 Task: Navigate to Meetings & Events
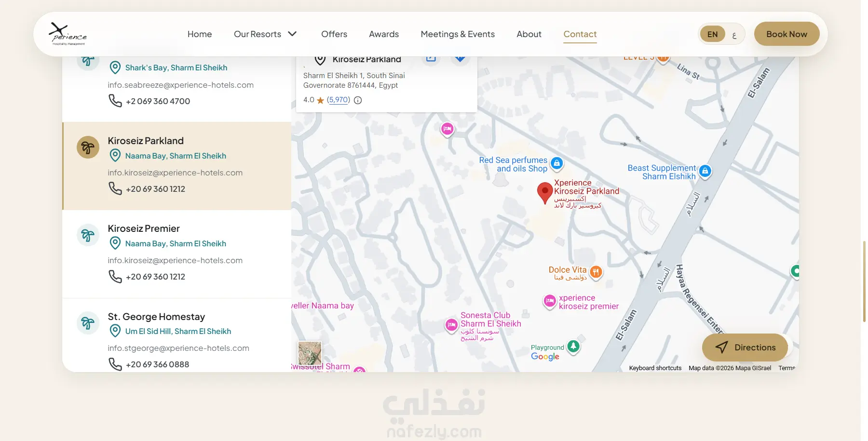458,34
